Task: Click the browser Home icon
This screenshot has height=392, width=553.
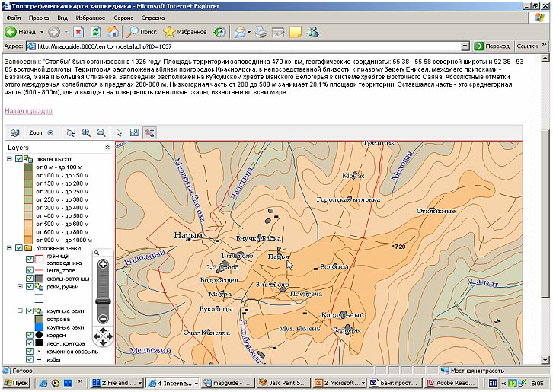Action: pyautogui.click(x=113, y=32)
